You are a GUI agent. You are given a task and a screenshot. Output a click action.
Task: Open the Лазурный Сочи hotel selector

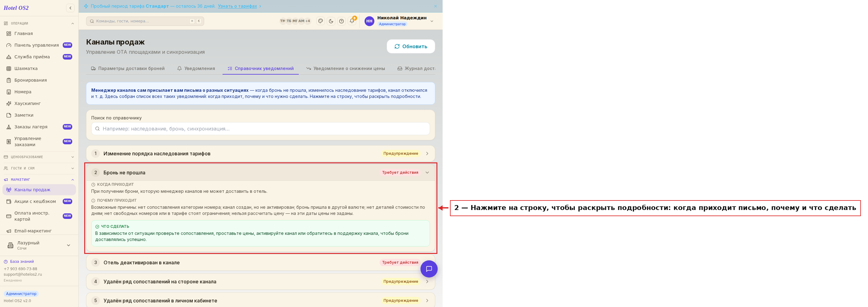click(x=39, y=245)
